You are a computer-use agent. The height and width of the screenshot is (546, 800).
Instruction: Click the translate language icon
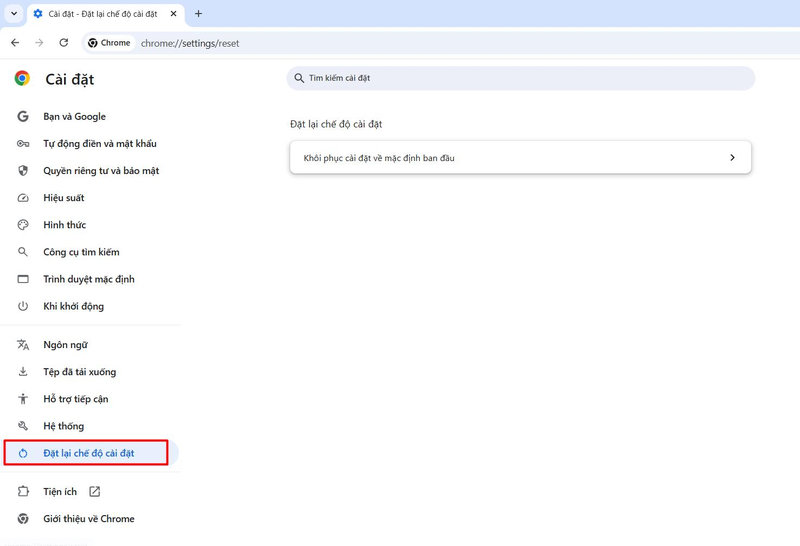[x=23, y=344]
